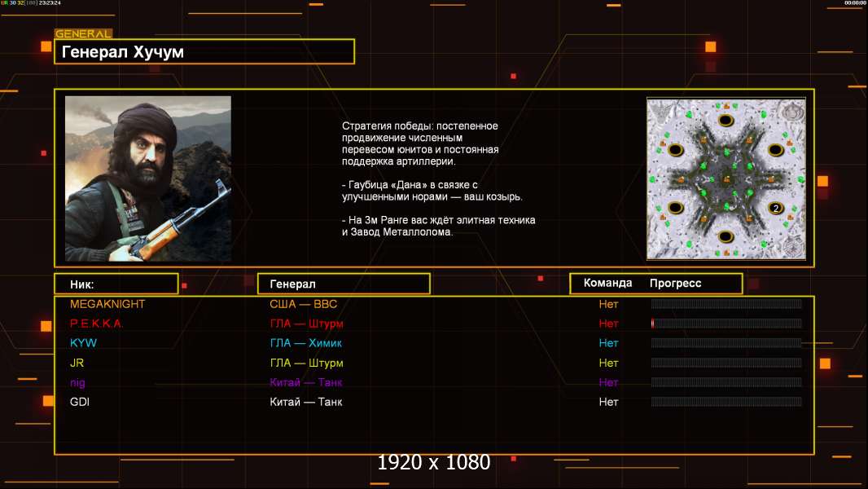Click P.E.K.K.A.'s ГЛА — Штурм entry
Screen dimensions: 868x489
click(306, 324)
